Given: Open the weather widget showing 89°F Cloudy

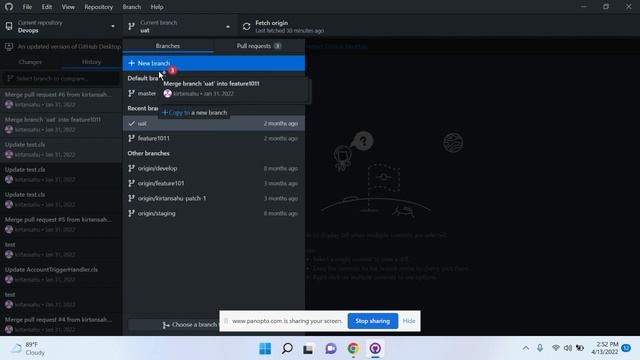Looking at the screenshot, I should point(28,349).
